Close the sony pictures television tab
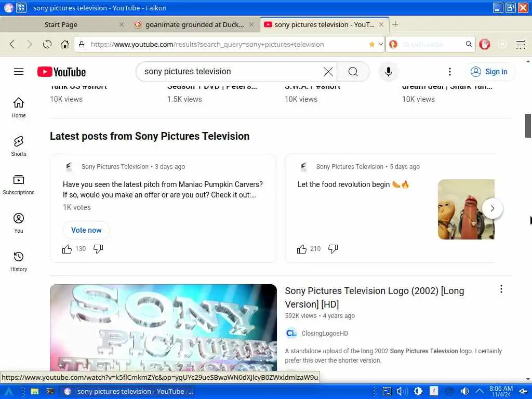Image resolution: width=532 pixels, height=399 pixels. click(x=381, y=24)
